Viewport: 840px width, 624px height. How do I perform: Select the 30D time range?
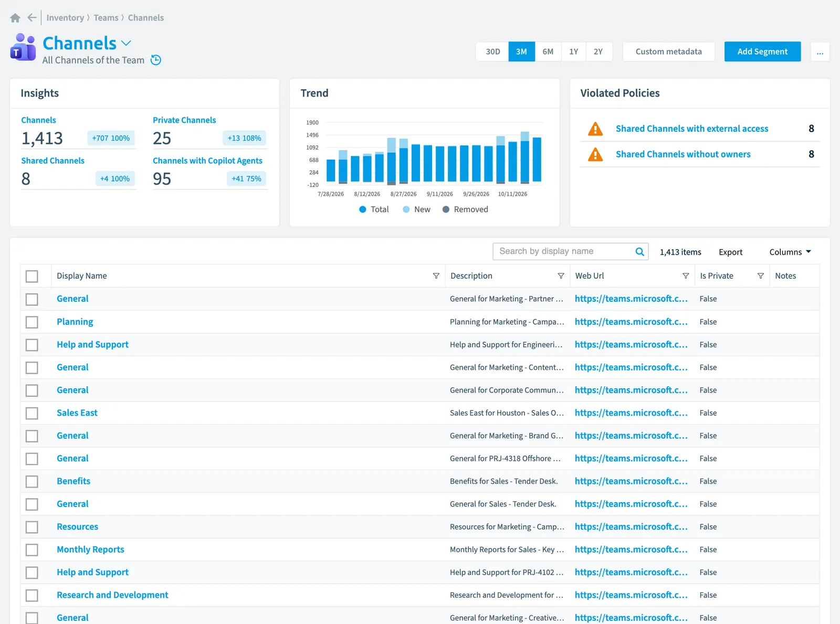tap(492, 51)
